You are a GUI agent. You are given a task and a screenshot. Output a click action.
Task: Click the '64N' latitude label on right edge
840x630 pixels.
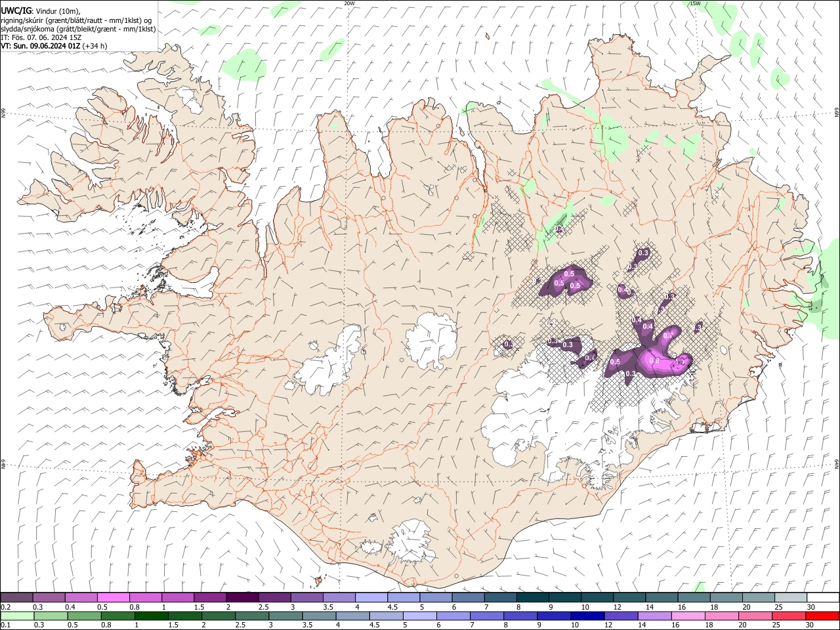(837, 464)
